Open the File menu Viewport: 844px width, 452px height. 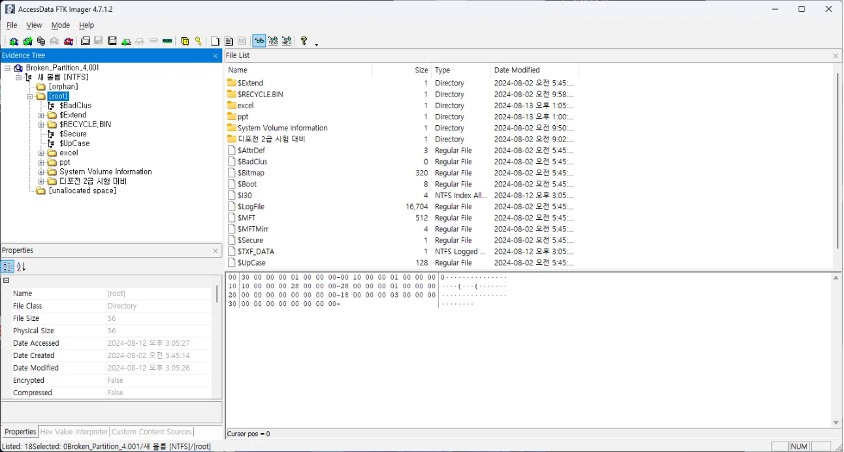point(12,25)
